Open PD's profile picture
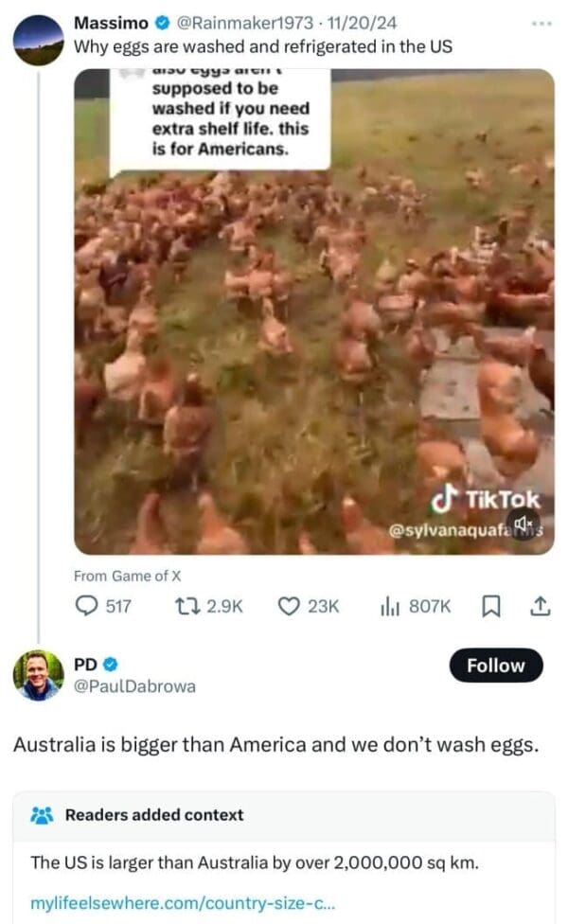The image size is (568, 924). (x=38, y=674)
